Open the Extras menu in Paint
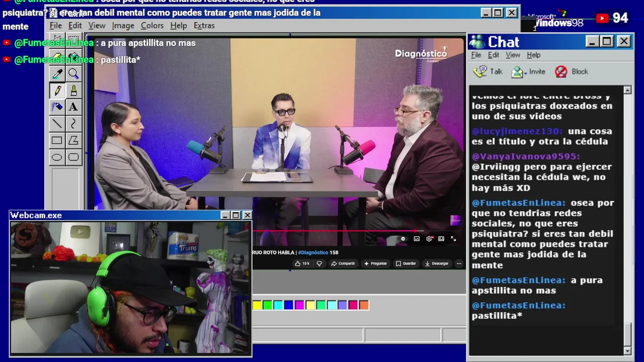Screen dimensions: 644x362 point(204,26)
